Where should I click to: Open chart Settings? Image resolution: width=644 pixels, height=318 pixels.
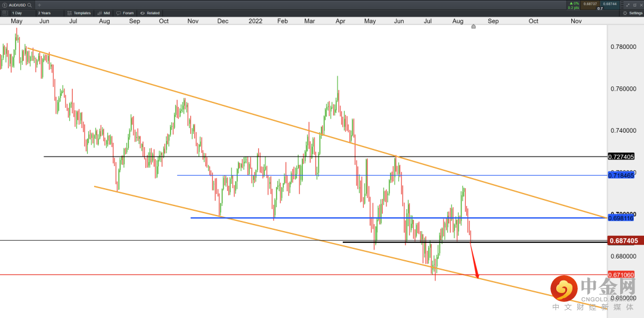[633, 13]
